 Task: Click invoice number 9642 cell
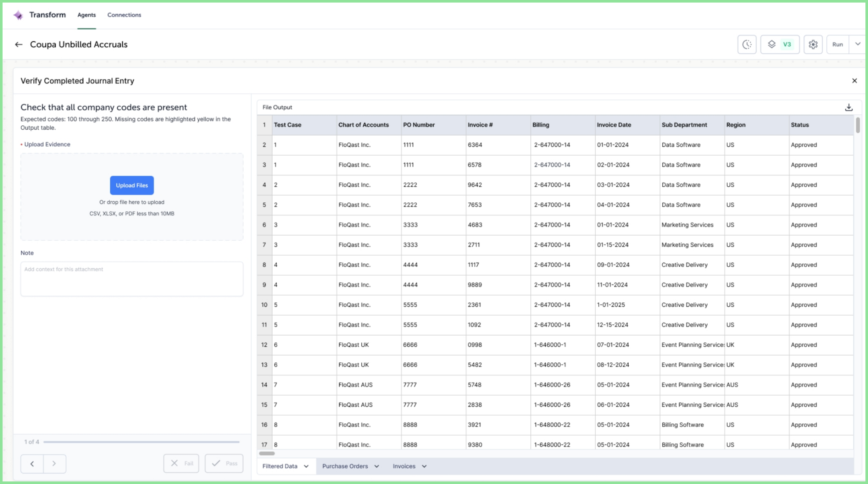pos(498,185)
